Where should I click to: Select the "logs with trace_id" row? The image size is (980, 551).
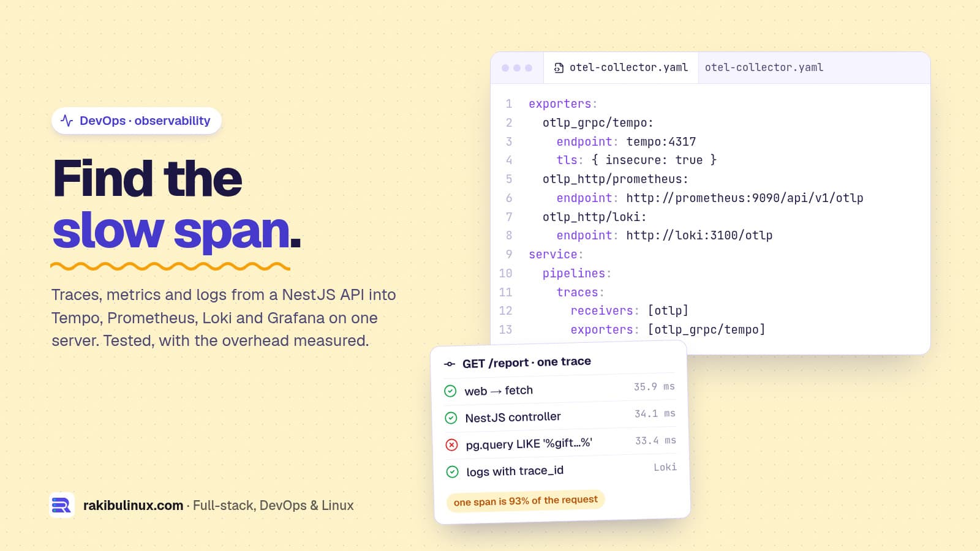tap(562, 470)
